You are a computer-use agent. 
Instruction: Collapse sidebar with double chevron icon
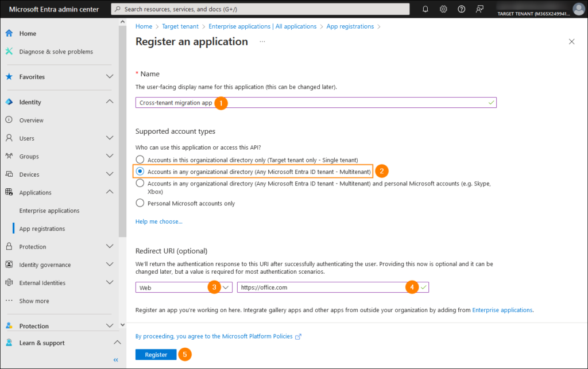[116, 360]
